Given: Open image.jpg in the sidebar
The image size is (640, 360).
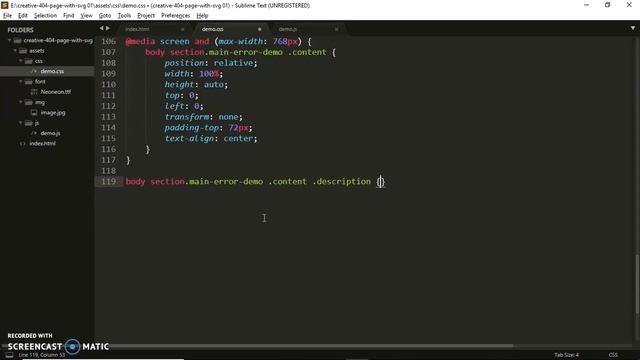Looking at the screenshot, I should [x=53, y=113].
